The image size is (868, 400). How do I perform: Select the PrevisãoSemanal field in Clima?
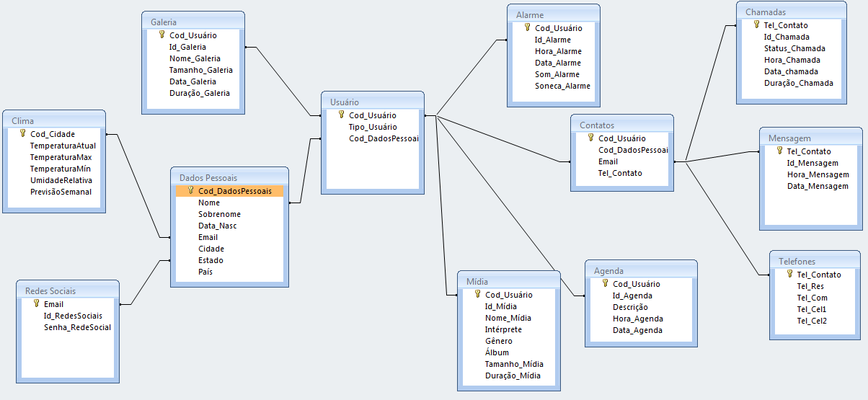(61, 192)
